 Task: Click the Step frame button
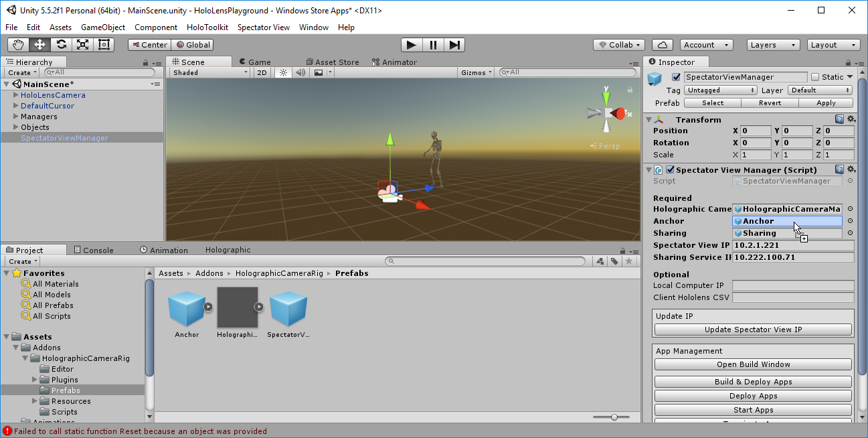[x=454, y=45]
